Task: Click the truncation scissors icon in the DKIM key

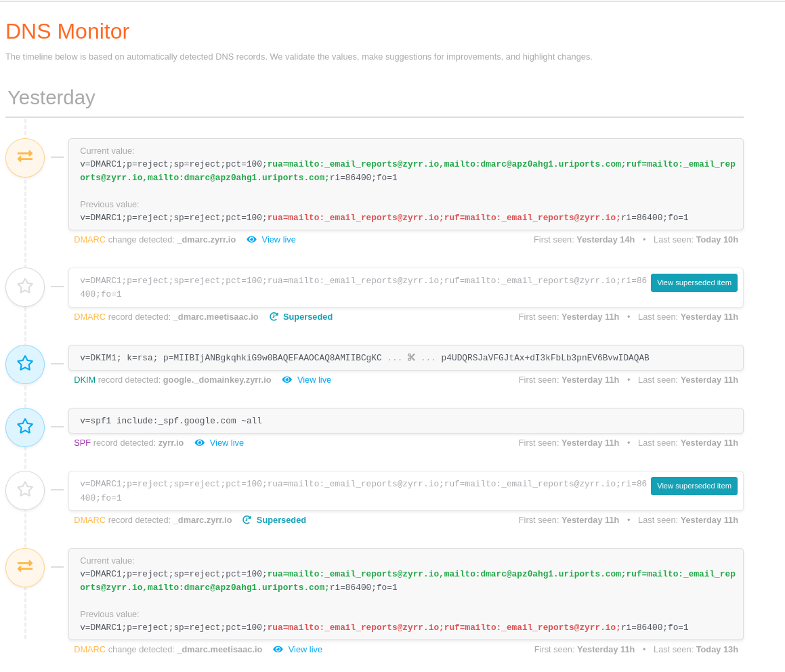Action: pyautogui.click(x=411, y=357)
